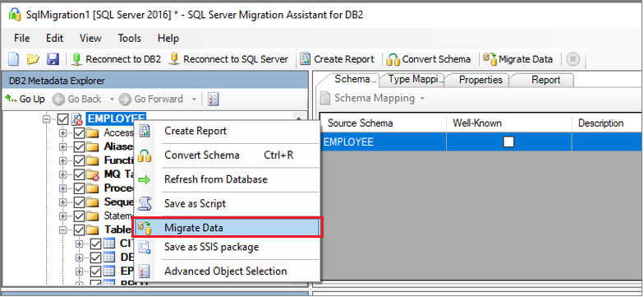This screenshot has height=297, width=644.
Task: Toggle the Functions folder checkbox
Action: [79, 160]
